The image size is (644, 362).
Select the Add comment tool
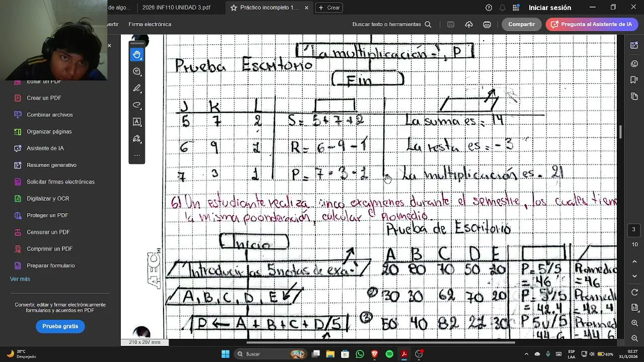[137, 71]
